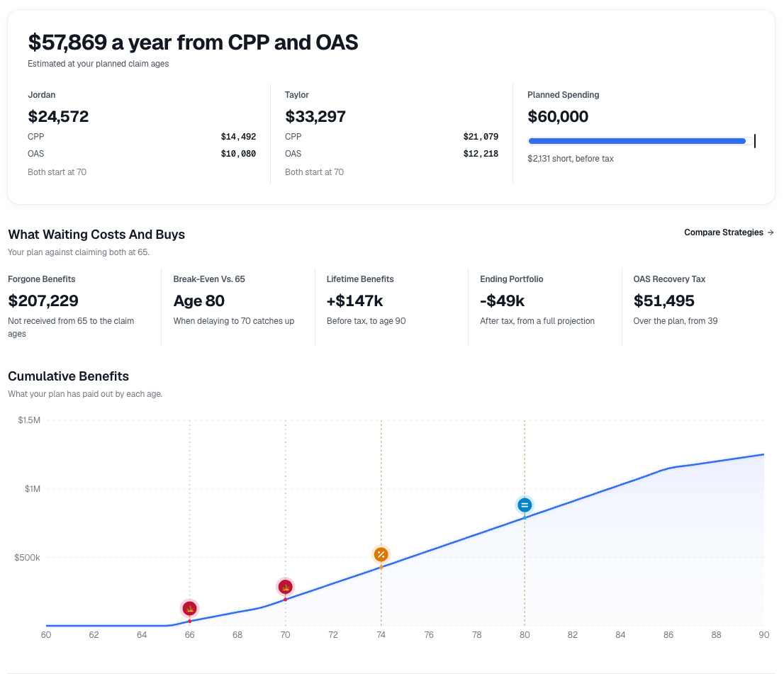The width and height of the screenshot is (784, 674).
Task: Click the Planned Spending progress bar
Action: [642, 141]
